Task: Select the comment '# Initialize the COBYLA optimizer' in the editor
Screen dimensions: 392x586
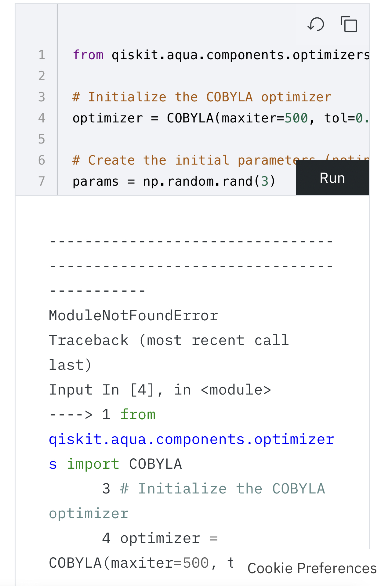Action: pyautogui.click(x=202, y=97)
